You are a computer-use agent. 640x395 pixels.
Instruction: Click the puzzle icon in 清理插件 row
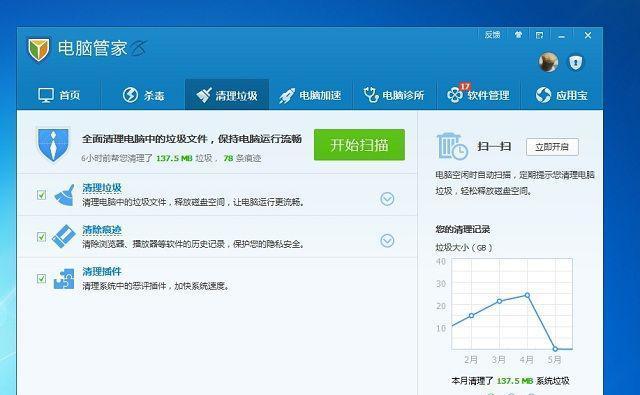[x=64, y=279]
